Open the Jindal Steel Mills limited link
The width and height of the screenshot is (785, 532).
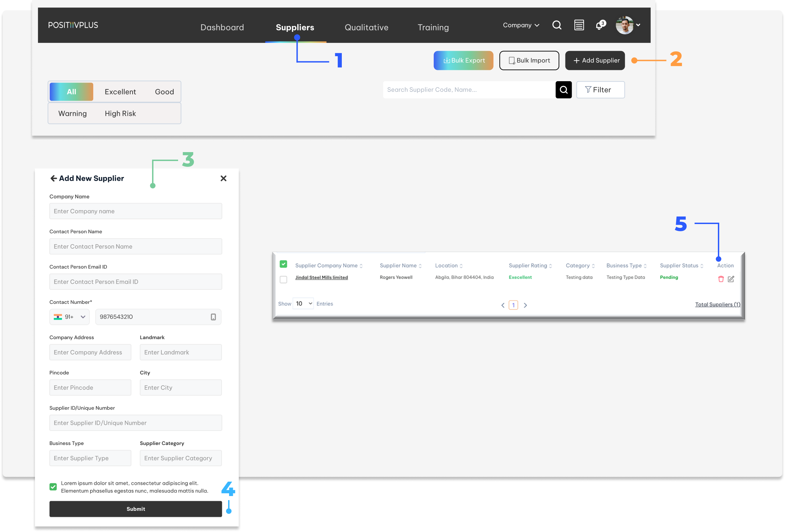(x=321, y=277)
